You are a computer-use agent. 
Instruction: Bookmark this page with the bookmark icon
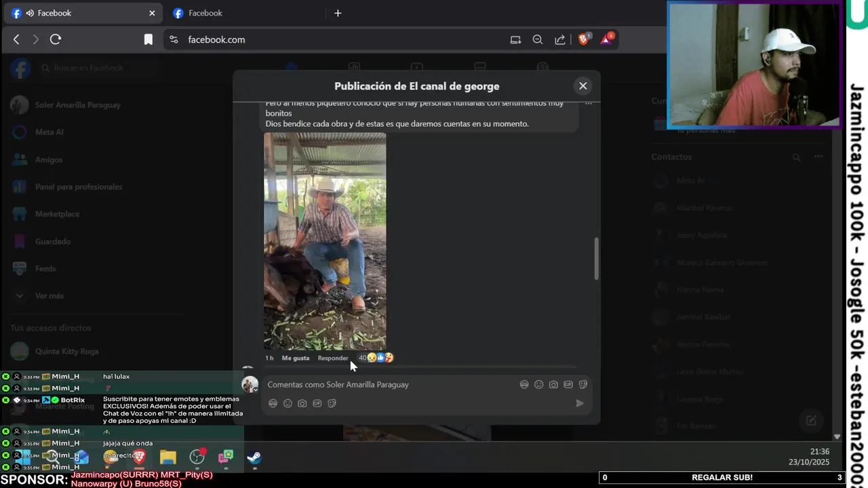point(149,39)
